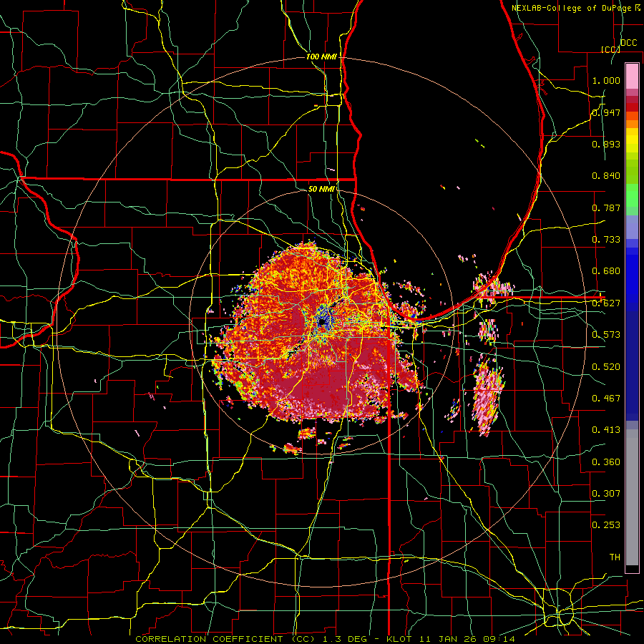Click the 0.947 scale label
Image resolution: width=644 pixels, height=644 pixels.
(606, 112)
